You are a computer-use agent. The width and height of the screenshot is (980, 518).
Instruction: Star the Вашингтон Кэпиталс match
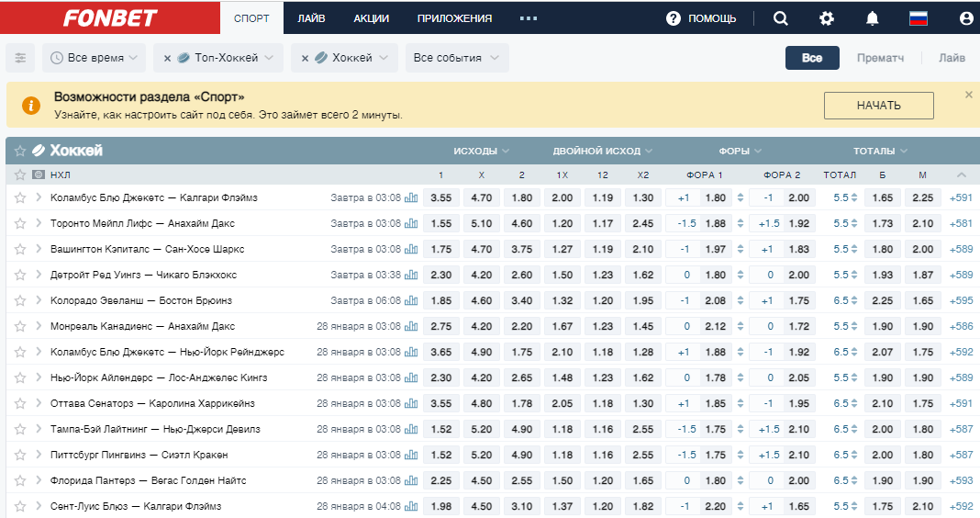tap(20, 249)
